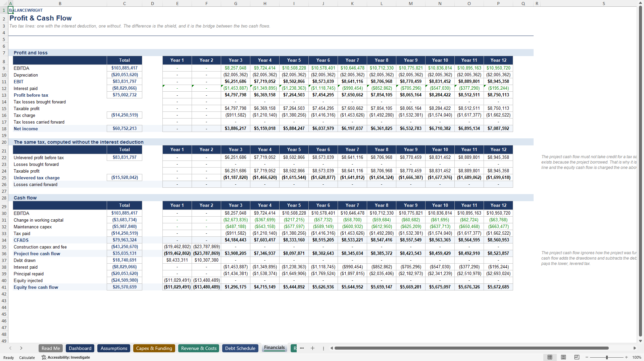Select column C header
644x361 pixels.
[x=125, y=3]
